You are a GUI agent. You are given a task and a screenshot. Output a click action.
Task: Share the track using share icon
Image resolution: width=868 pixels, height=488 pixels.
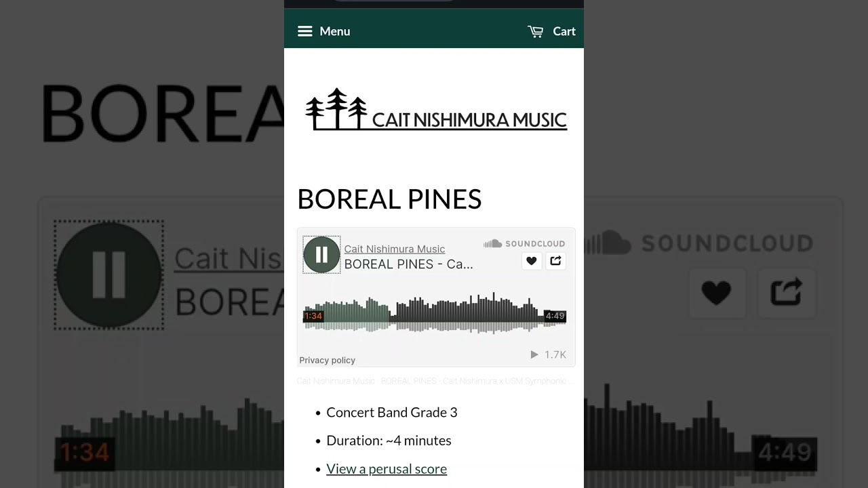555,261
